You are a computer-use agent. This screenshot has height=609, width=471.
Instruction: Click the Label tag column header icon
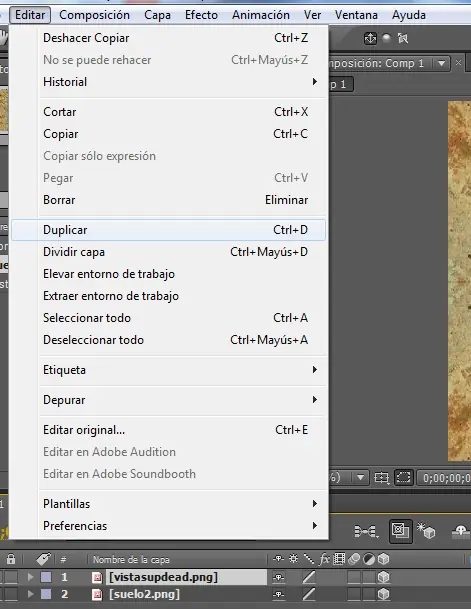click(43, 559)
